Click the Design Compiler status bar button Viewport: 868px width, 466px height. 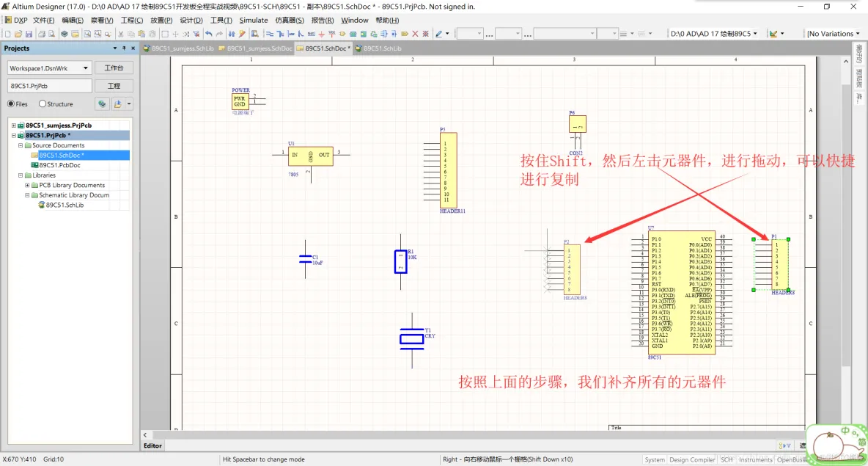(x=692, y=459)
